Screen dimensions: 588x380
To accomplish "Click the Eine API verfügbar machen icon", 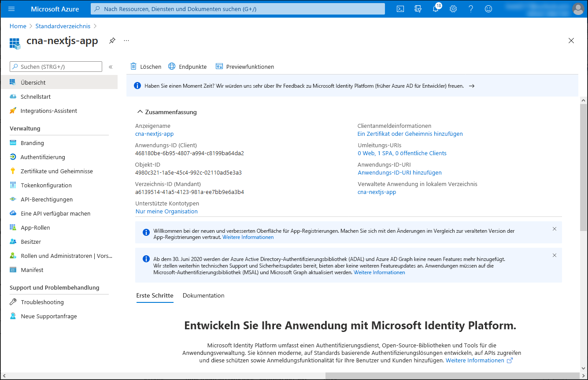I will [x=13, y=213].
